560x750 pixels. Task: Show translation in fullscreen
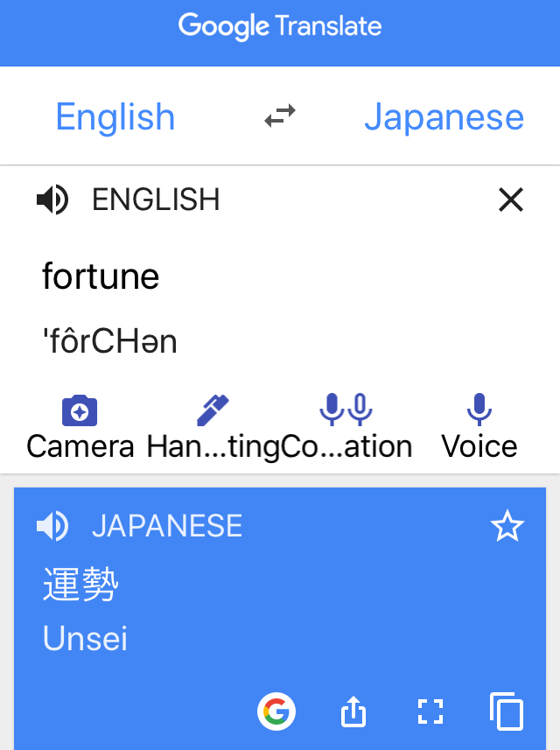[430, 711]
